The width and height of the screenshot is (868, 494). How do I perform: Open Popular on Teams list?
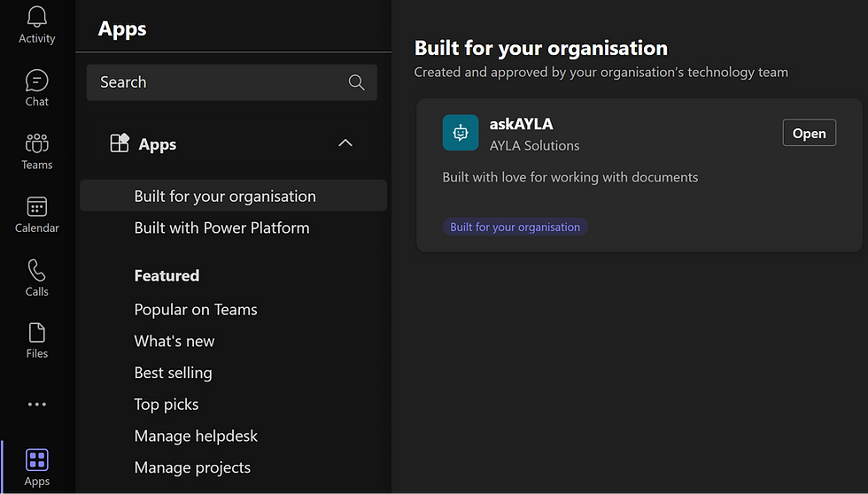(x=196, y=310)
